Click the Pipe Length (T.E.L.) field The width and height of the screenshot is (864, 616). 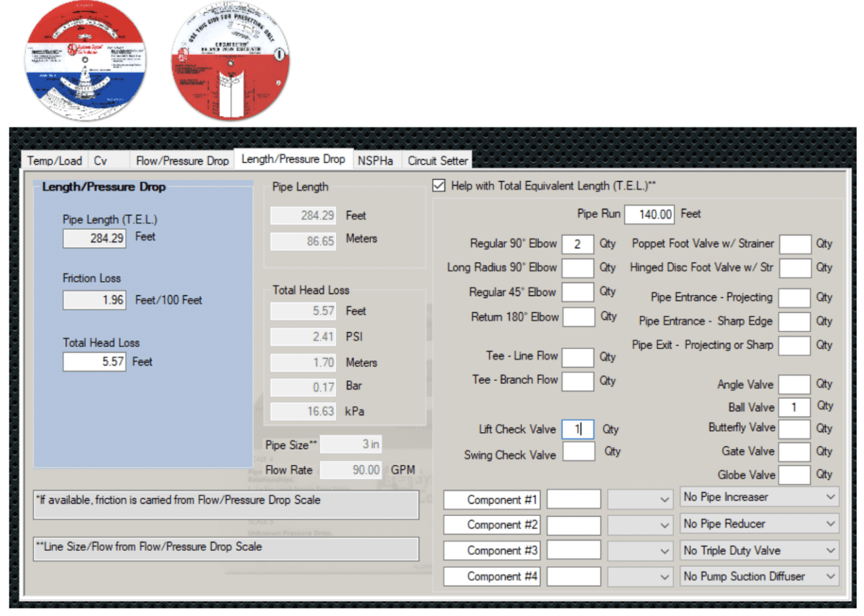pyautogui.click(x=95, y=238)
